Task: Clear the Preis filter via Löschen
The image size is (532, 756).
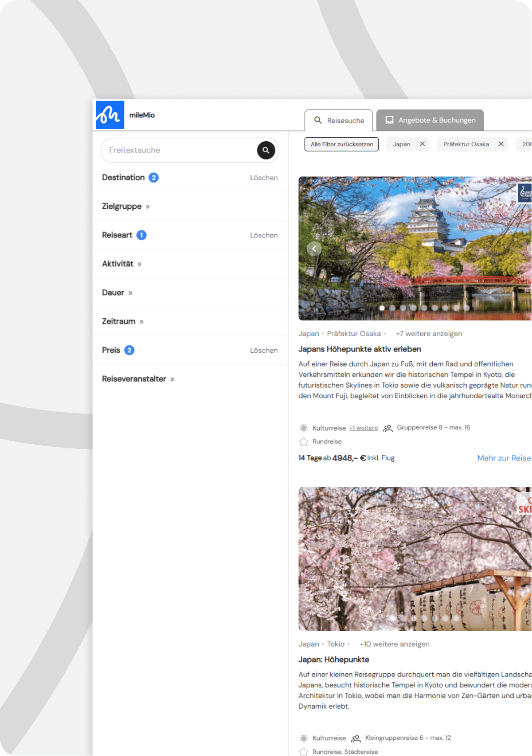Action: coord(264,350)
